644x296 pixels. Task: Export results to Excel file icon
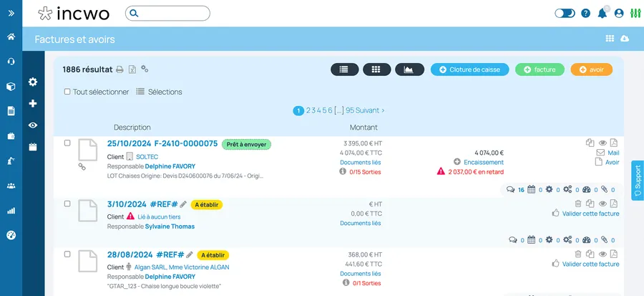click(x=132, y=70)
